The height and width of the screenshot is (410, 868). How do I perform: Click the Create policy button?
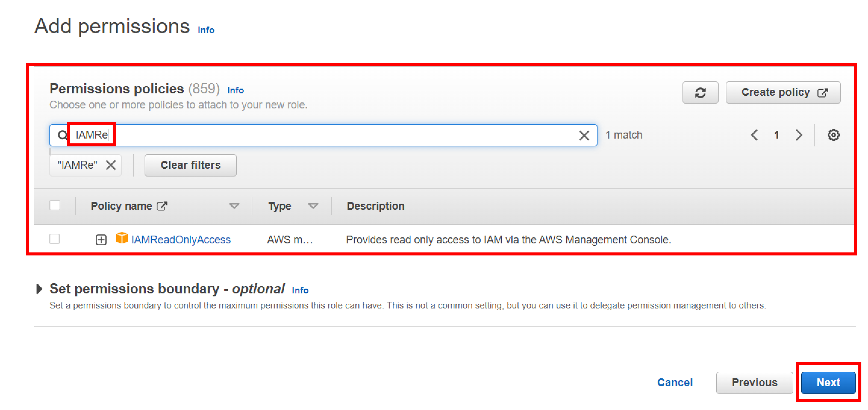coord(783,92)
